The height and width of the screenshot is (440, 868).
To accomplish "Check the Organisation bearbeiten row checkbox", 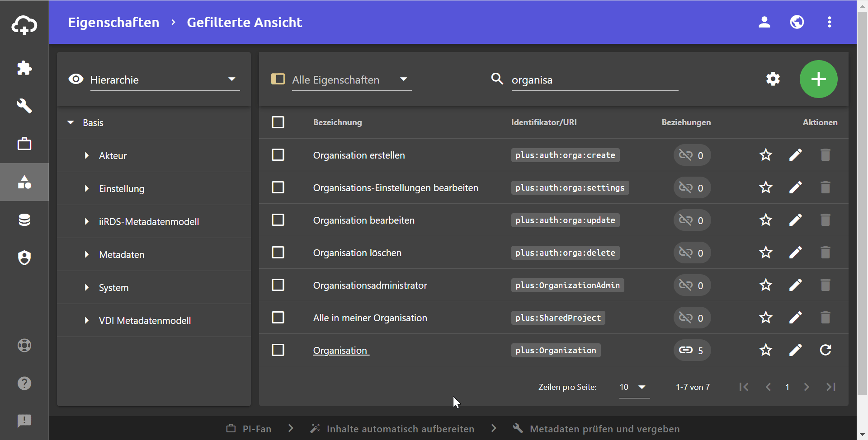I will point(278,220).
